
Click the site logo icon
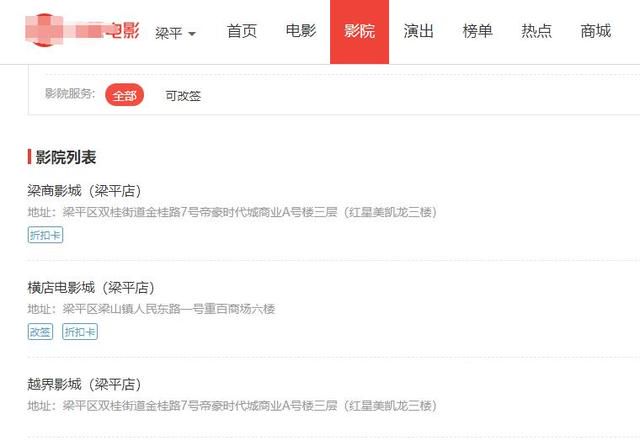[44, 30]
